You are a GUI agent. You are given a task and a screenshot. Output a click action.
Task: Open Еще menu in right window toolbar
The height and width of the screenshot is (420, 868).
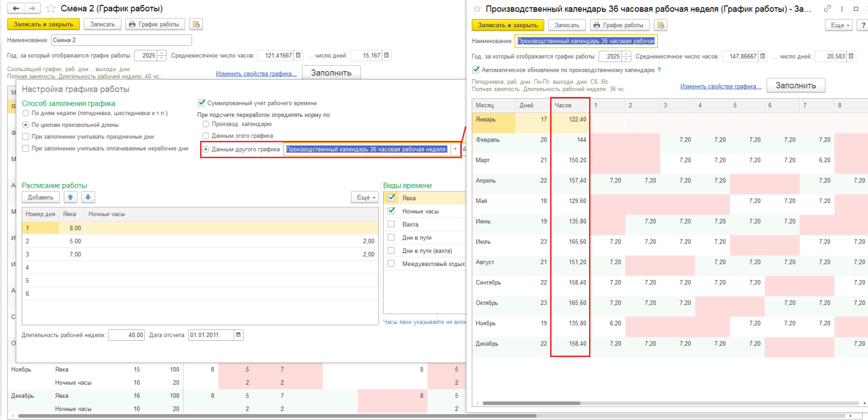pyautogui.click(x=840, y=25)
